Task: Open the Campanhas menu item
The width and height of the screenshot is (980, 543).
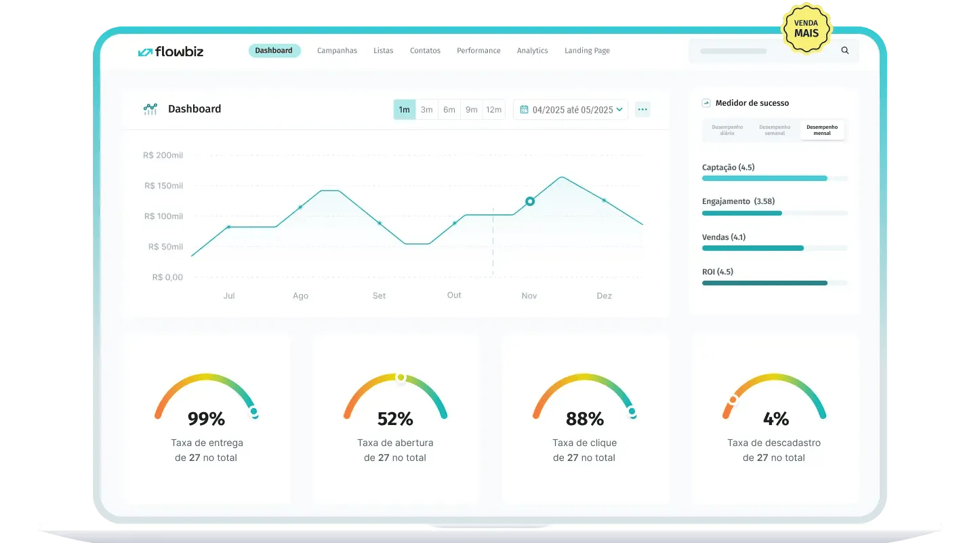Action: click(x=337, y=50)
